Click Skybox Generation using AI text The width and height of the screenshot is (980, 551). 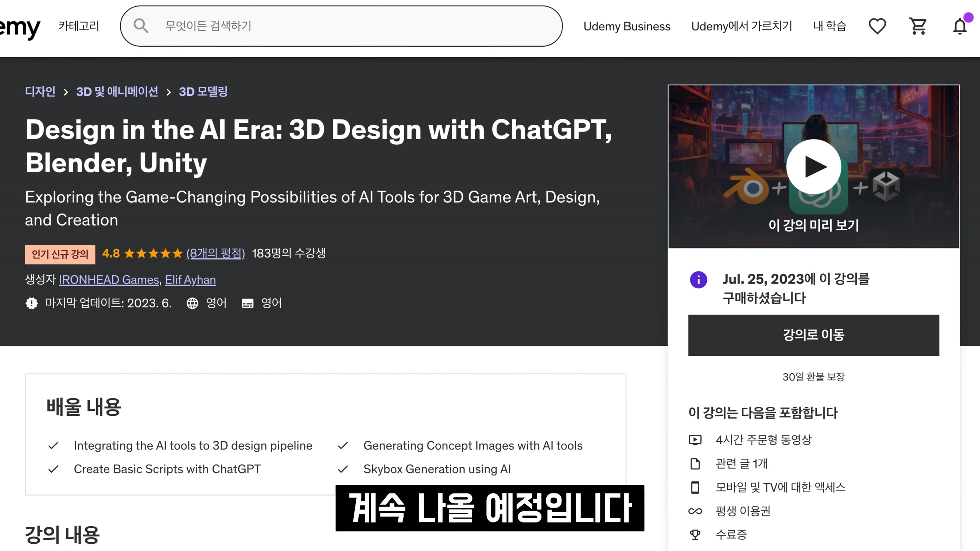click(x=437, y=469)
